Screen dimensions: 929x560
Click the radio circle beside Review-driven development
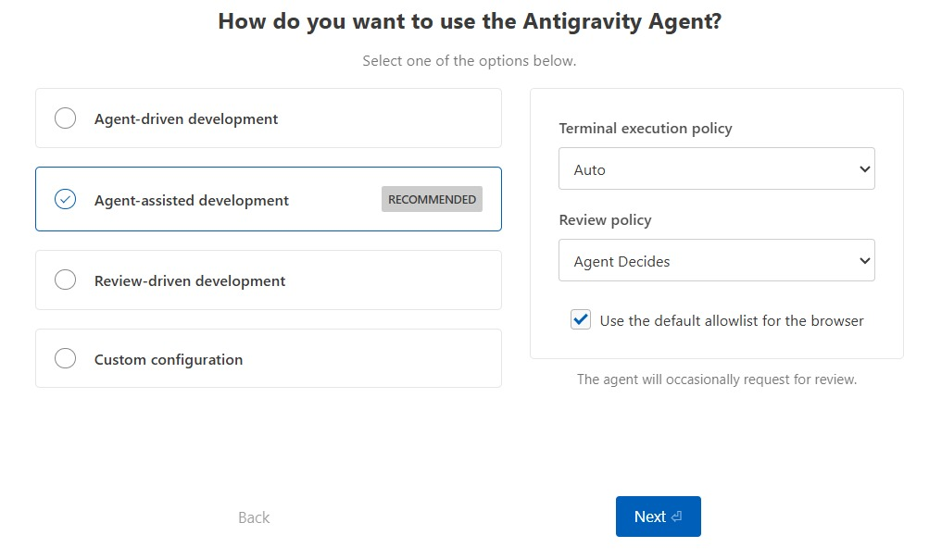(x=65, y=280)
